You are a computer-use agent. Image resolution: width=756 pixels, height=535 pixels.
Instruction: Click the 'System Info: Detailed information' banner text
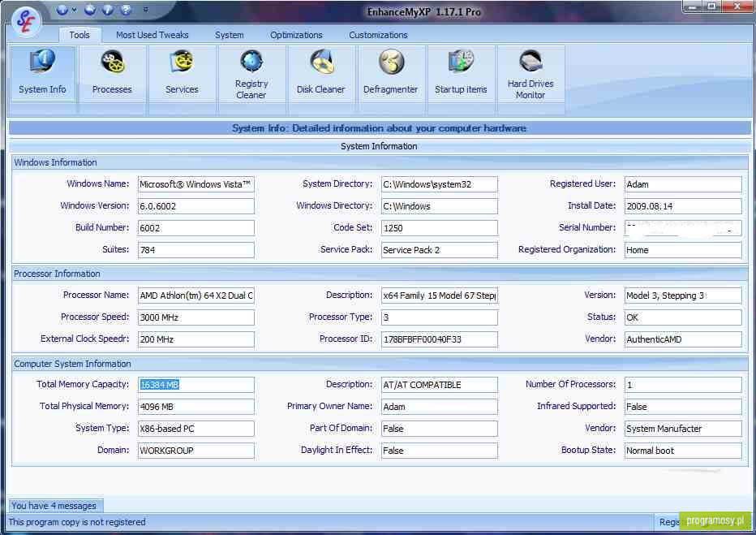click(379, 128)
